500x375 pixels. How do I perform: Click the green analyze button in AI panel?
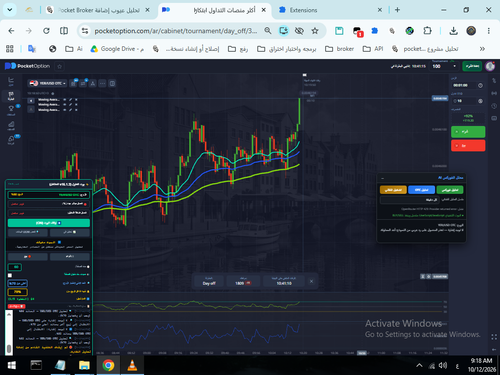point(450,190)
